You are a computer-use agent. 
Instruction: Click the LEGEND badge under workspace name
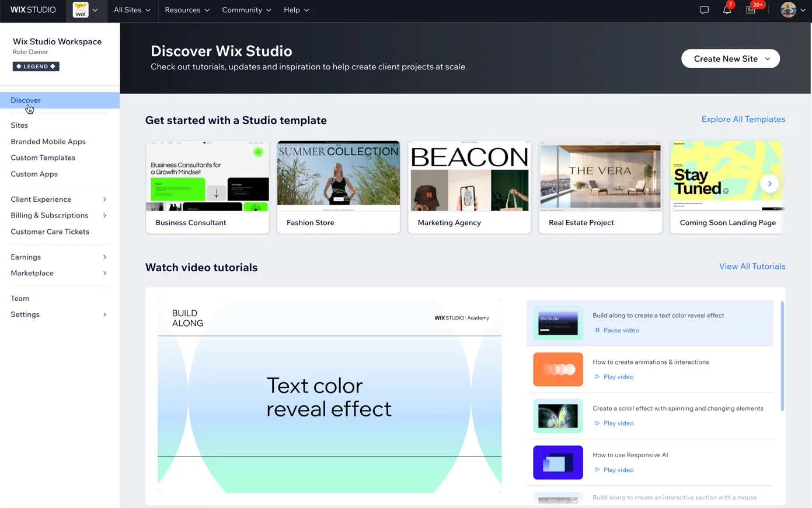(36, 66)
